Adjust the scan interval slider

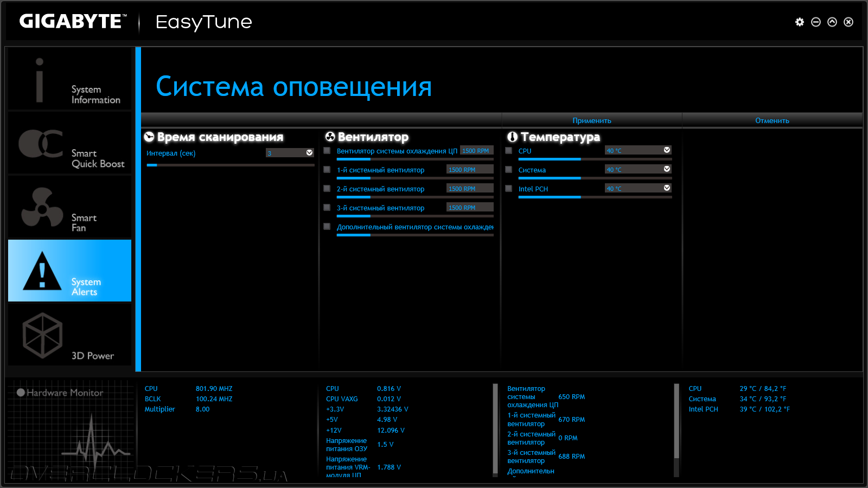click(x=231, y=165)
